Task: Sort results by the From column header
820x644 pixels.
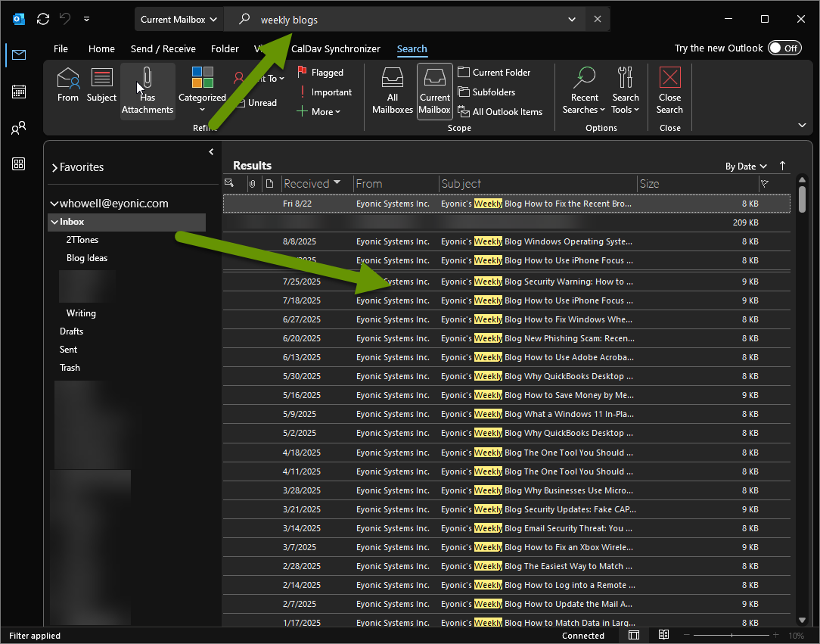Action: pyautogui.click(x=396, y=184)
